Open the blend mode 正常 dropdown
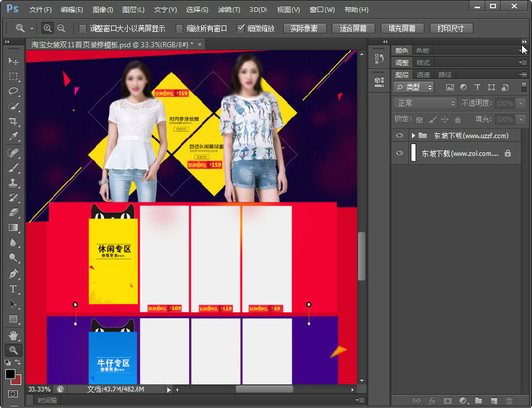The image size is (532, 408). pos(425,103)
